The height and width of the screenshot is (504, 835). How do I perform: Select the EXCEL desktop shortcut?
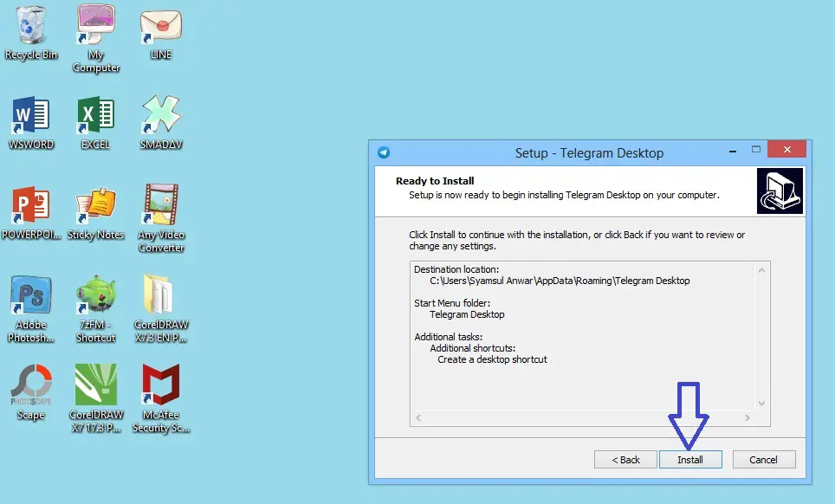(96, 122)
